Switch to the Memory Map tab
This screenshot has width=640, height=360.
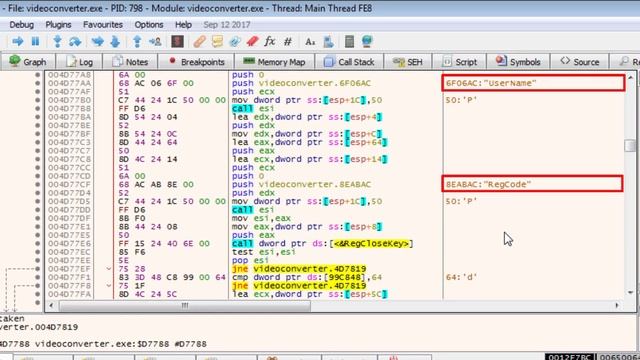tap(274, 62)
